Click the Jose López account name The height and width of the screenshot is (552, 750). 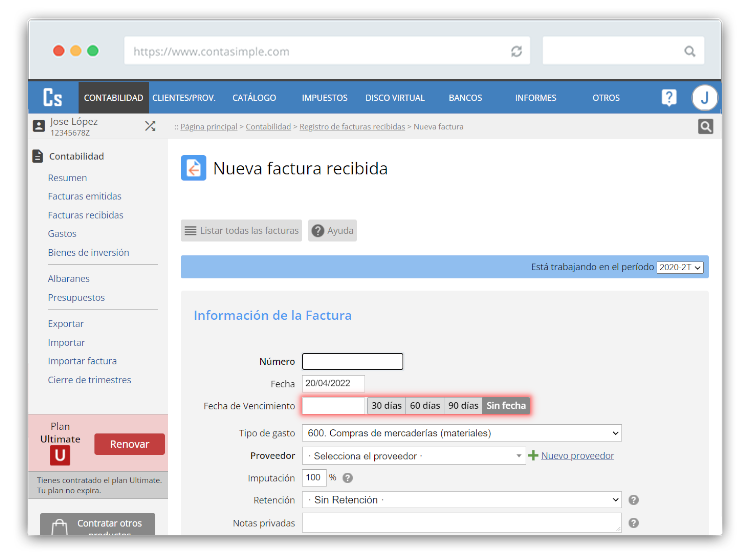(x=74, y=121)
